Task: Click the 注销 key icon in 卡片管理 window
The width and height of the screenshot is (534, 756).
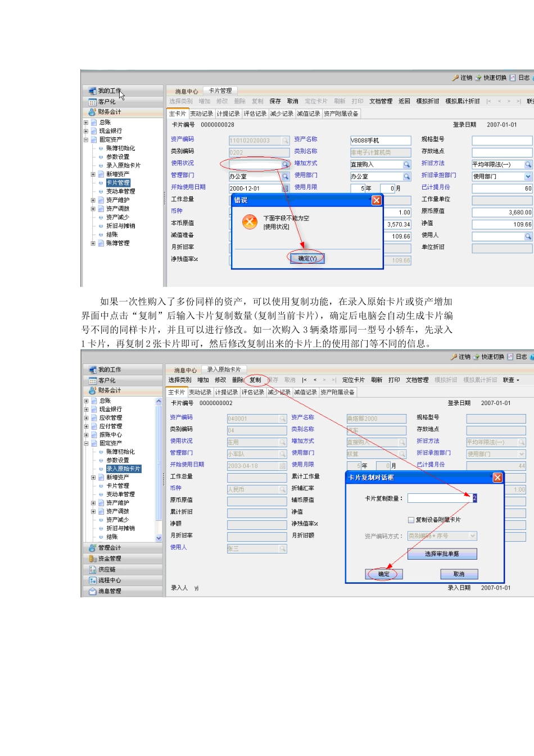Action: click(x=455, y=78)
